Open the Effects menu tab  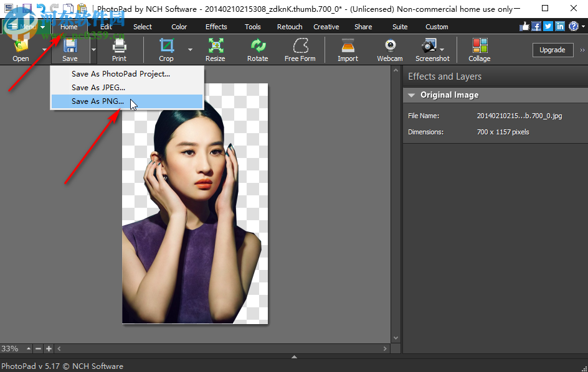[x=216, y=27]
